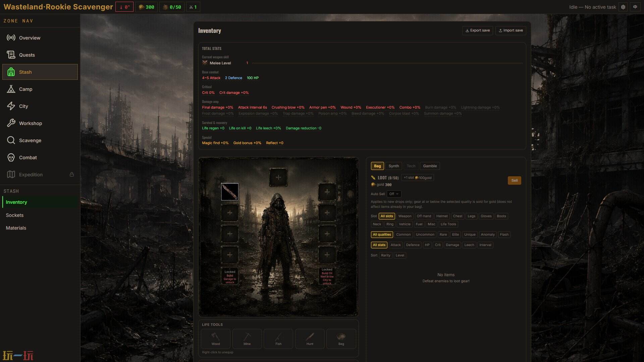Click the combat power sword indicator

(193, 7)
